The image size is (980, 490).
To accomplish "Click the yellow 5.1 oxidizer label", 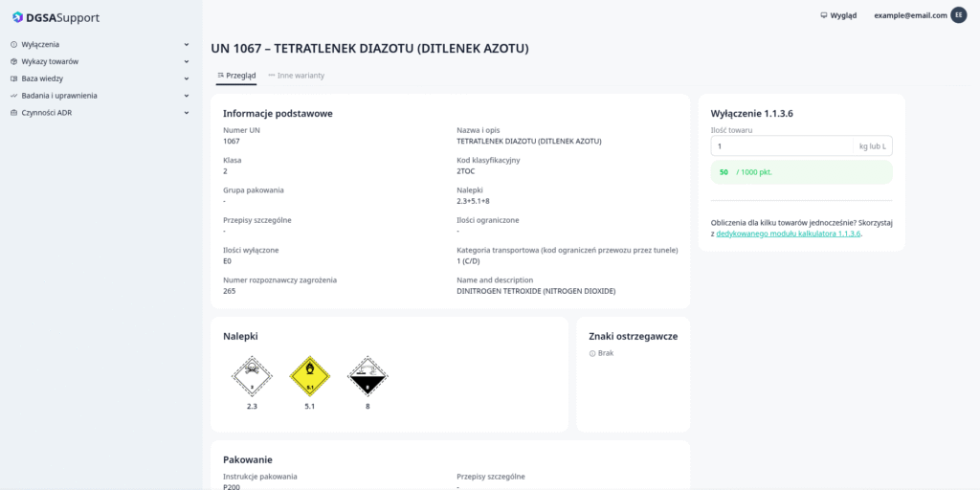I will (x=309, y=376).
